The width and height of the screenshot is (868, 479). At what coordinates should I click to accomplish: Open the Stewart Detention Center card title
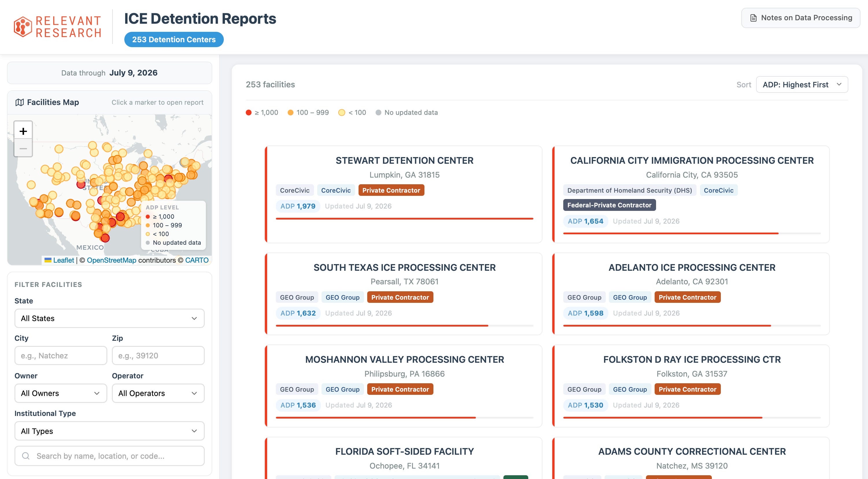tap(404, 161)
